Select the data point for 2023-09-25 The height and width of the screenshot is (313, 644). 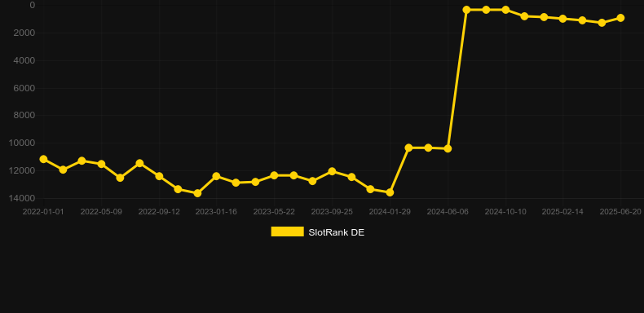[333, 171]
